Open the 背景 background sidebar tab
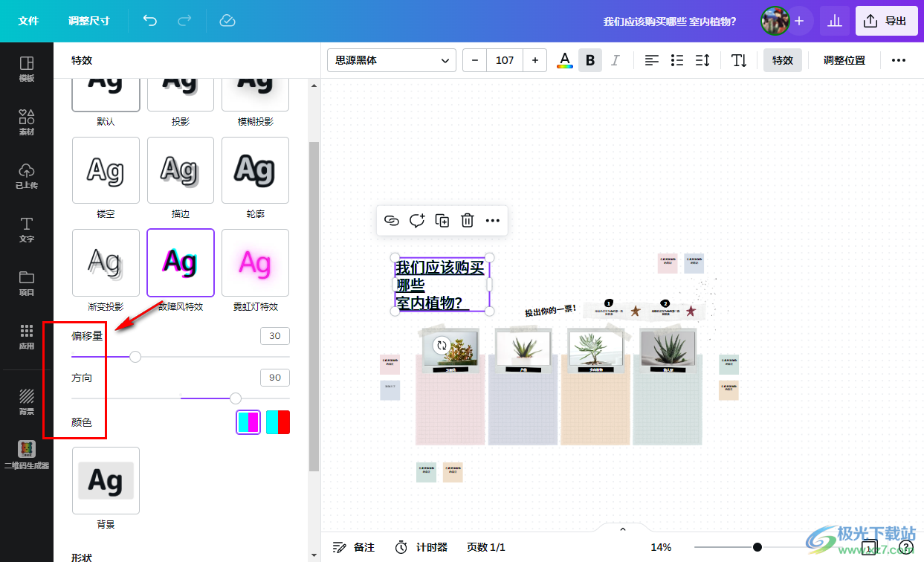This screenshot has width=924, height=562. click(x=27, y=402)
